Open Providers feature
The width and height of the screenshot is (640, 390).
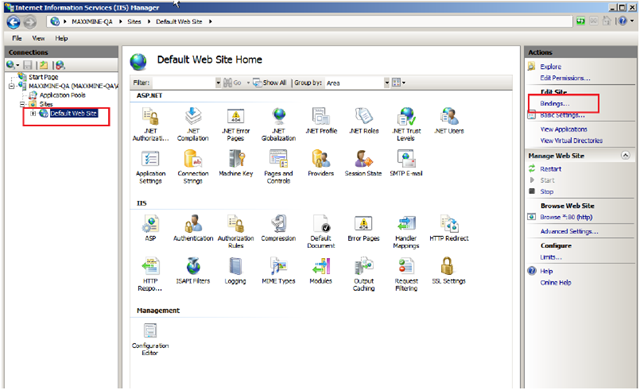[x=321, y=163]
